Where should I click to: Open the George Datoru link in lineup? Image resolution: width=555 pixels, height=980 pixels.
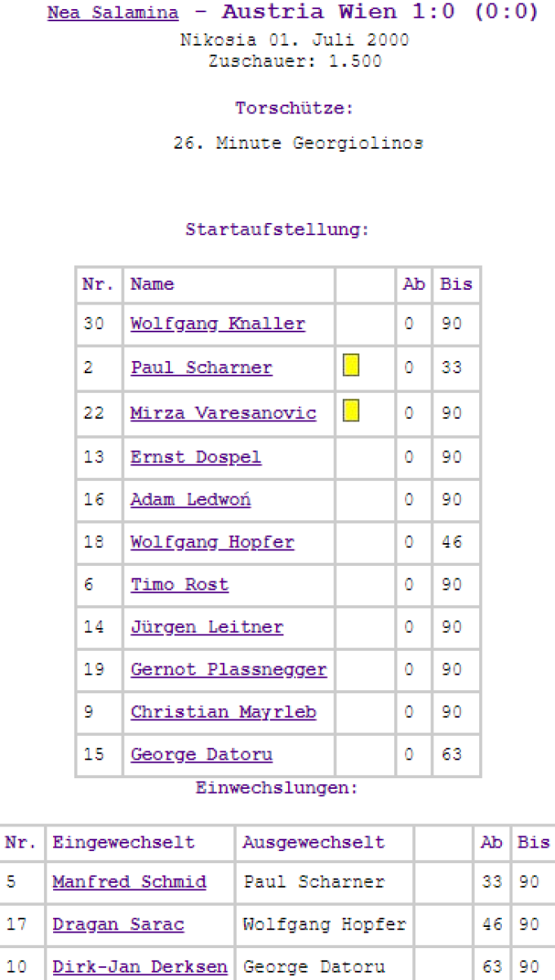click(202, 755)
